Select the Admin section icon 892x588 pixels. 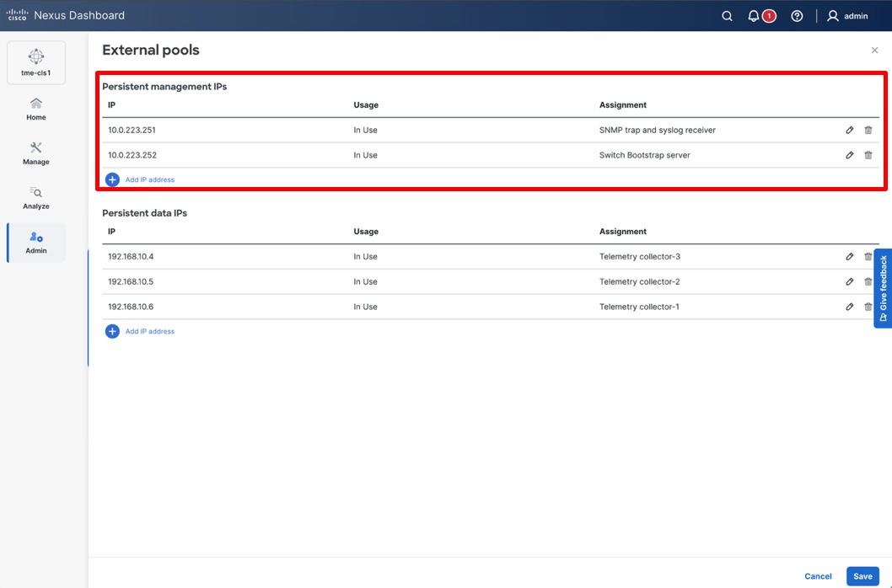coord(35,241)
